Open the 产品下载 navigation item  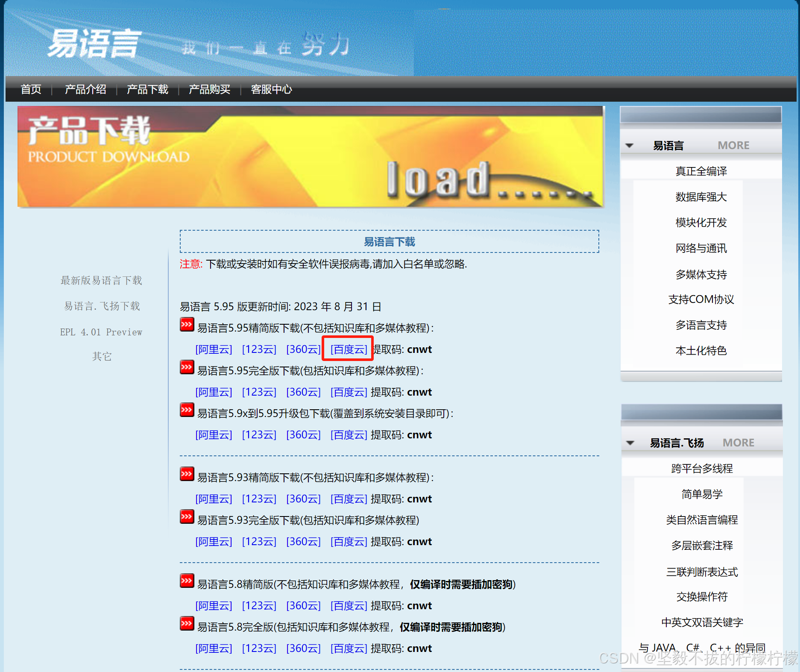pos(147,89)
